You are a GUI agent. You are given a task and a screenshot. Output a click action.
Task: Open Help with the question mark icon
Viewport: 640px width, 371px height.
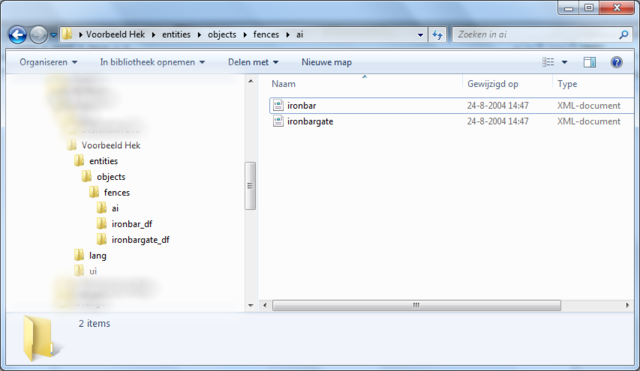(x=616, y=62)
